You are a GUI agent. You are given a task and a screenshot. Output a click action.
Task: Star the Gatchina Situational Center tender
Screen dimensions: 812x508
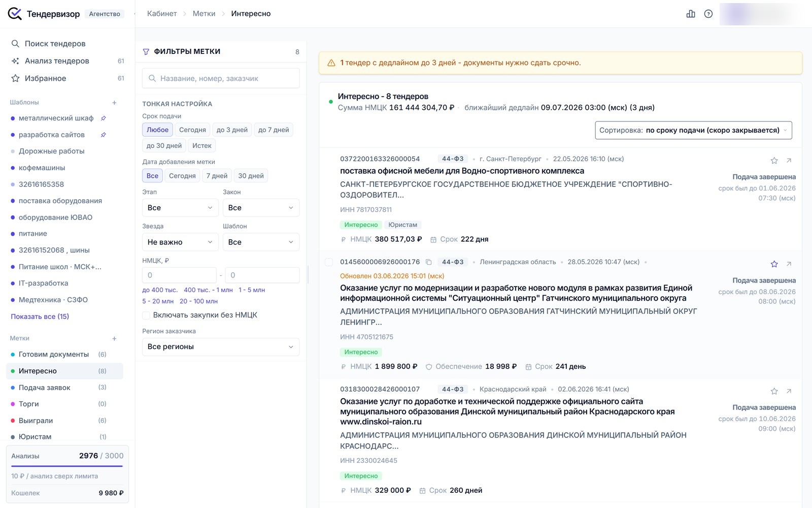tap(774, 264)
